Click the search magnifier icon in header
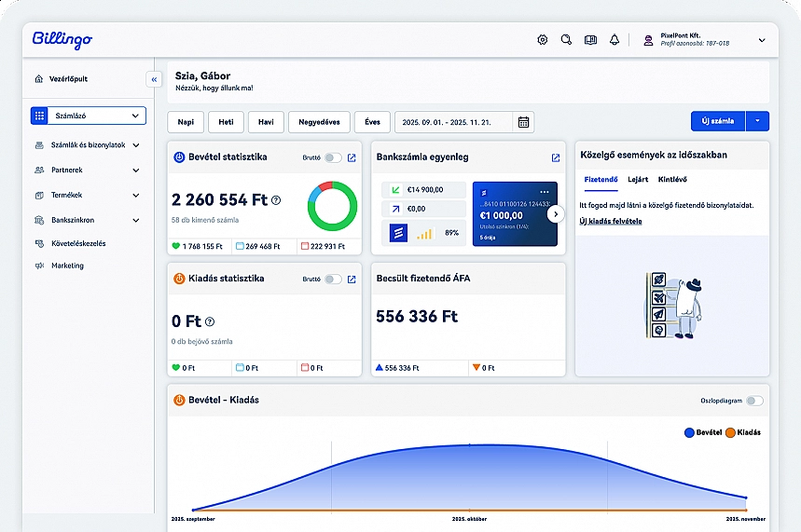Viewport: 801px width, 532px height. pos(566,40)
